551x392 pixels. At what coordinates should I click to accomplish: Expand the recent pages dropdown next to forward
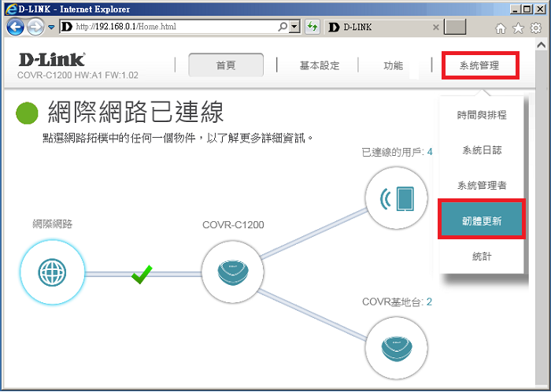tap(50, 27)
